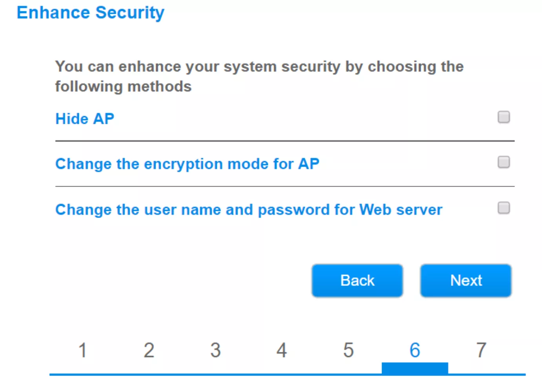Go back with the Back button
The width and height of the screenshot is (542, 392).
tap(357, 281)
